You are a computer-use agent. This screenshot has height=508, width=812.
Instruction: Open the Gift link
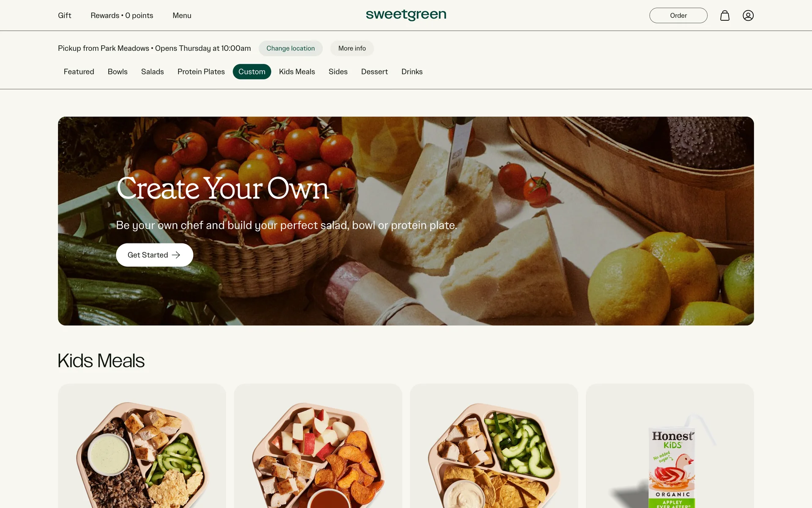tap(64, 16)
